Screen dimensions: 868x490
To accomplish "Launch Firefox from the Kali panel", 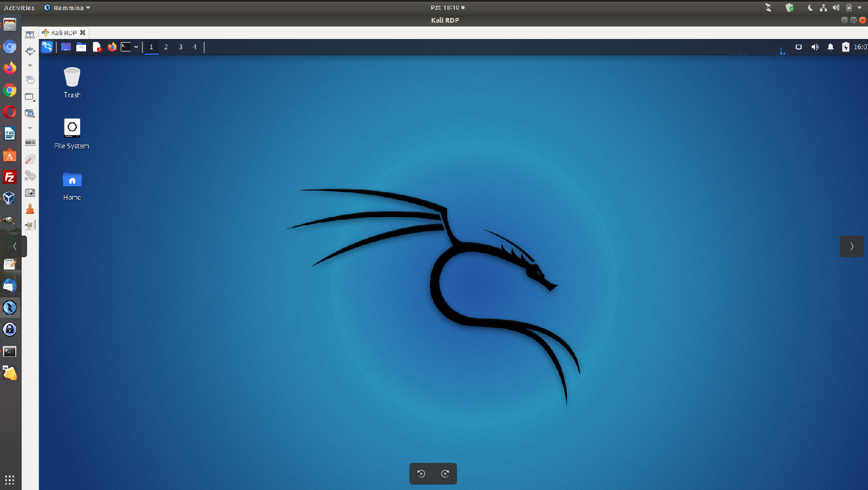I will point(112,47).
